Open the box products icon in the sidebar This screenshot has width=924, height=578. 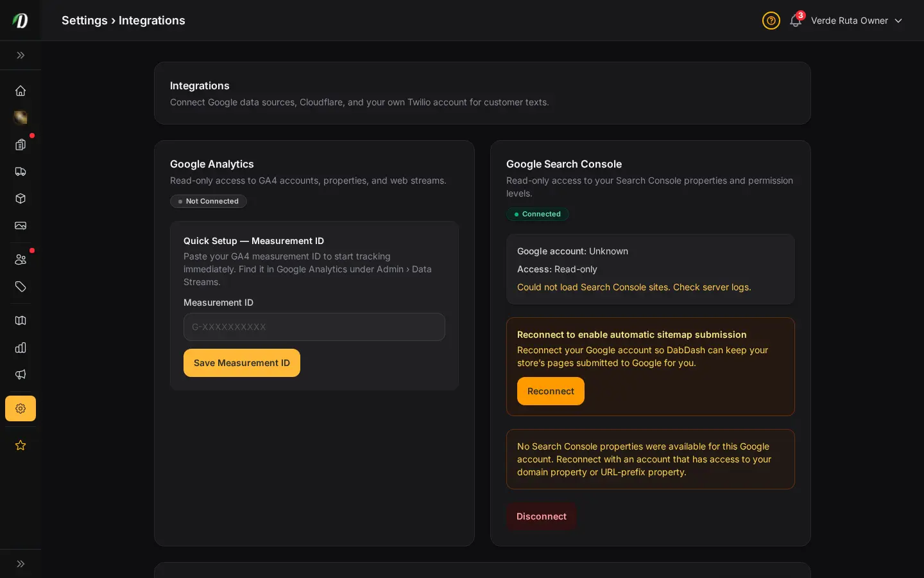[21, 198]
